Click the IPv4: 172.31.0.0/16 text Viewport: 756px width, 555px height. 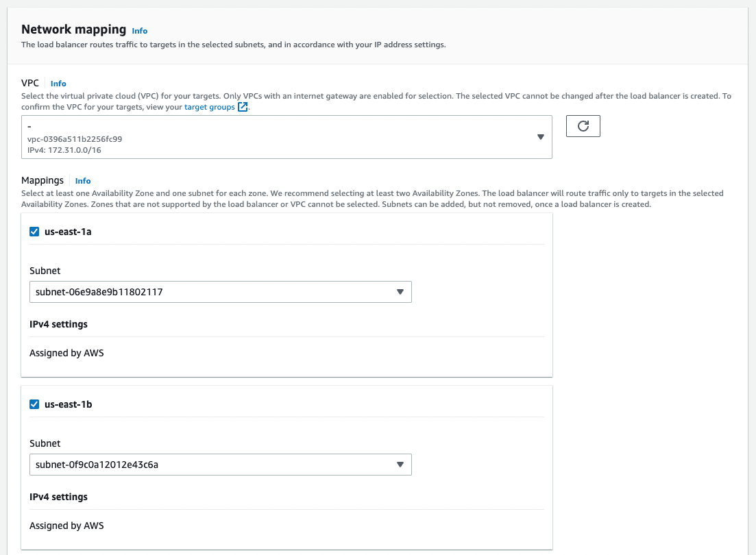(x=64, y=150)
